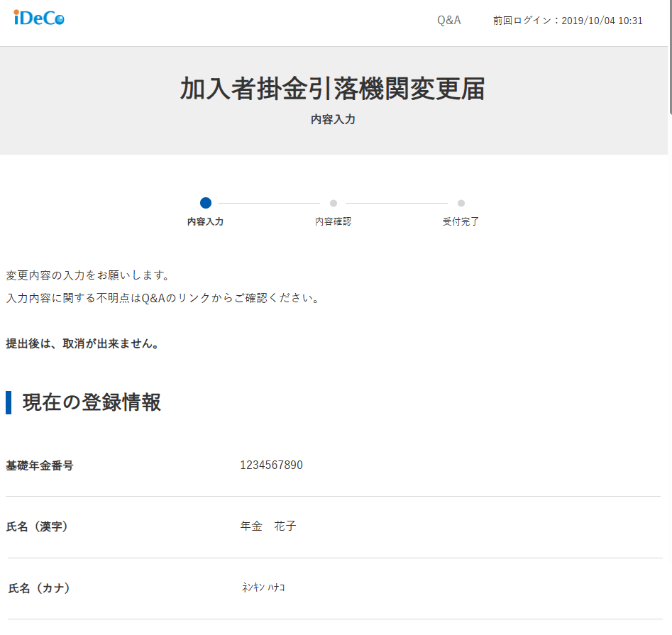Image resolution: width=672 pixels, height=635 pixels.
Task: Click the iDeCo logo in the header
Action: (x=39, y=18)
